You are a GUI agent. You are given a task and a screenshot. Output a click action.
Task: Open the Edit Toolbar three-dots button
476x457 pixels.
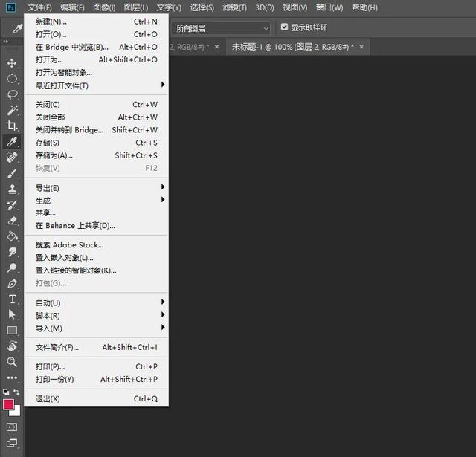point(12,377)
